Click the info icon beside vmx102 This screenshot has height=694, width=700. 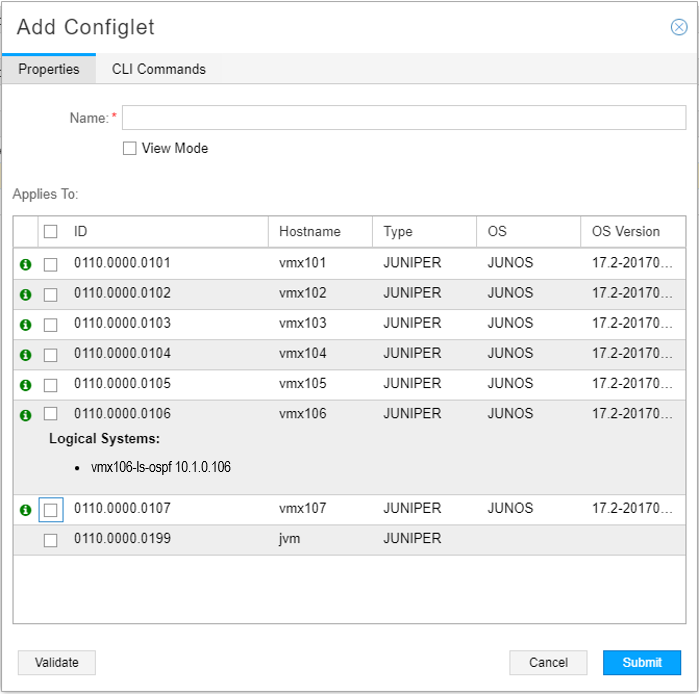click(25, 295)
